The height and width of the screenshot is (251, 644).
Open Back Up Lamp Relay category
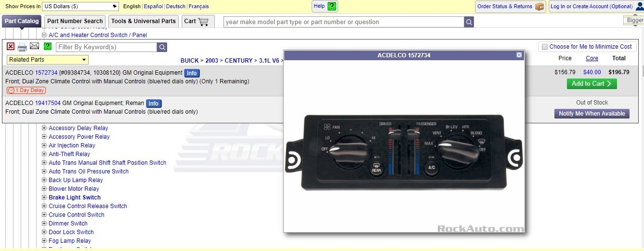pyautogui.click(x=76, y=180)
